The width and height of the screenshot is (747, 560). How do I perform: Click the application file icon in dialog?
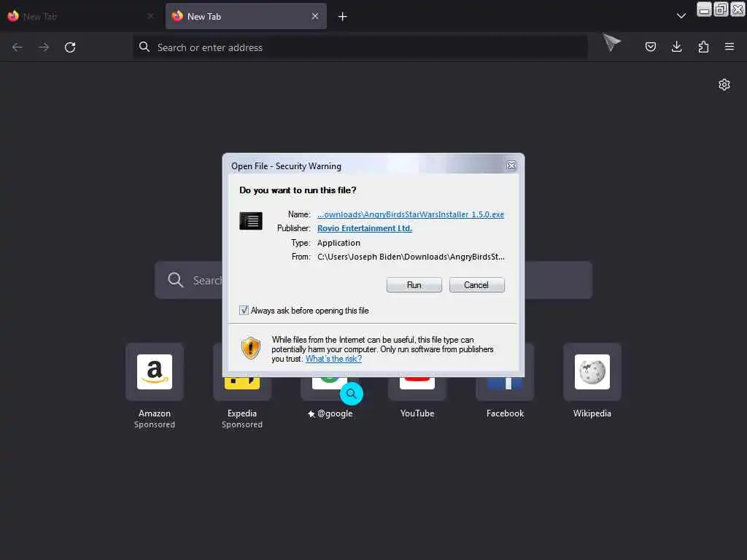pos(251,221)
